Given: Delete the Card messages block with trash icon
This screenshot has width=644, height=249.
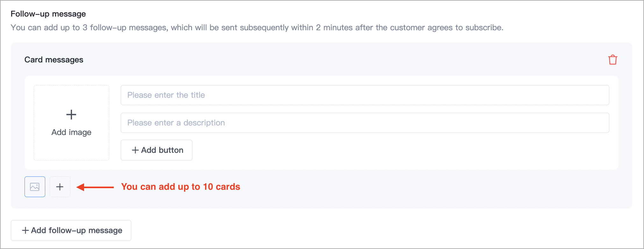Looking at the screenshot, I should [x=612, y=60].
